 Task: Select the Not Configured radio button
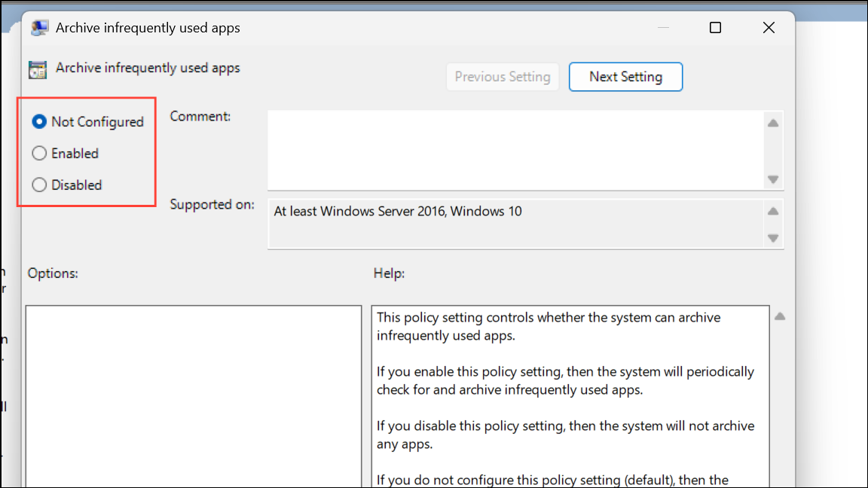tap(40, 122)
